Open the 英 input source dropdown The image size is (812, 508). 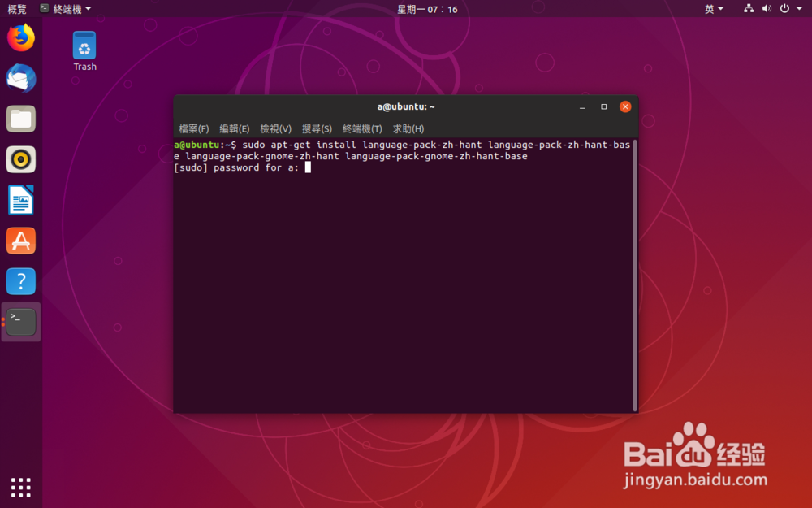(x=714, y=9)
